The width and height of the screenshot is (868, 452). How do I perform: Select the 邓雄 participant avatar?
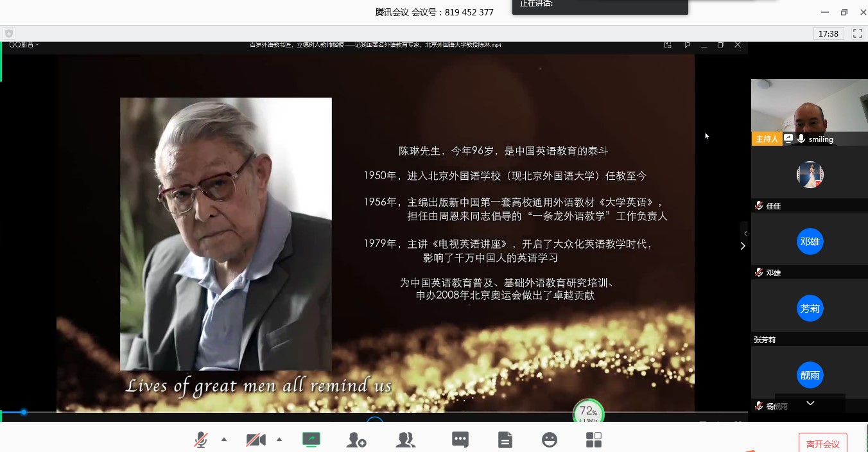810,242
